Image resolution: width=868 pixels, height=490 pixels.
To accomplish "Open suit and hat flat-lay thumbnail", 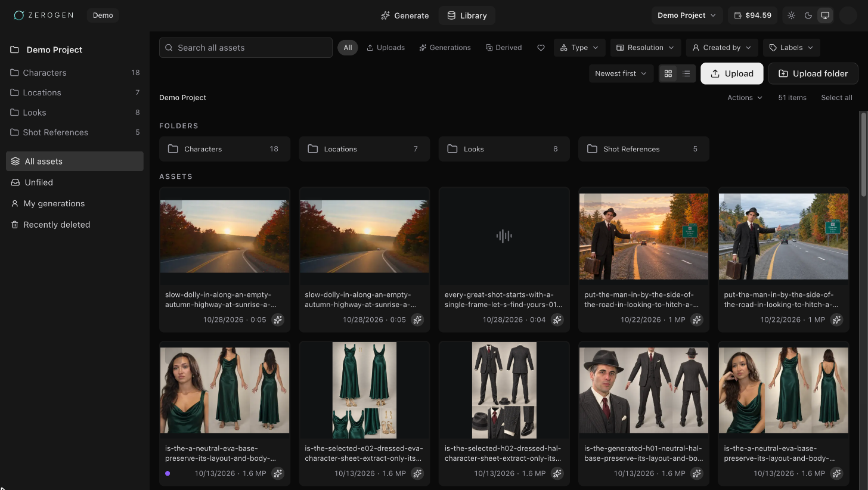I will tap(504, 390).
